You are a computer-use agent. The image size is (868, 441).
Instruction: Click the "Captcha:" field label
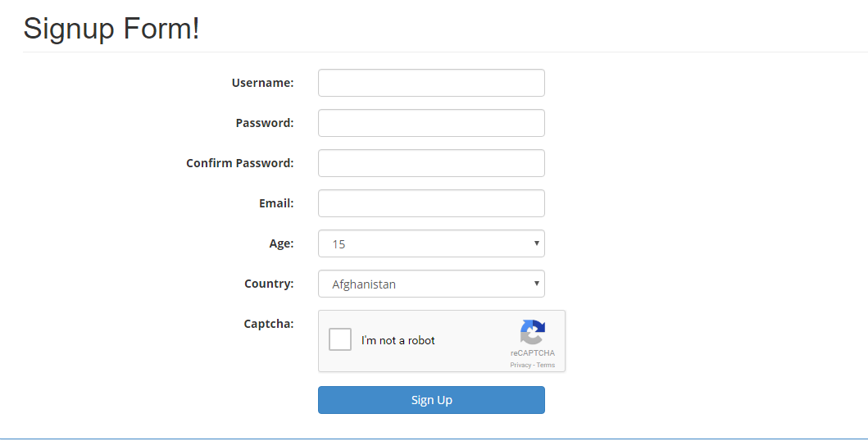pyautogui.click(x=269, y=324)
